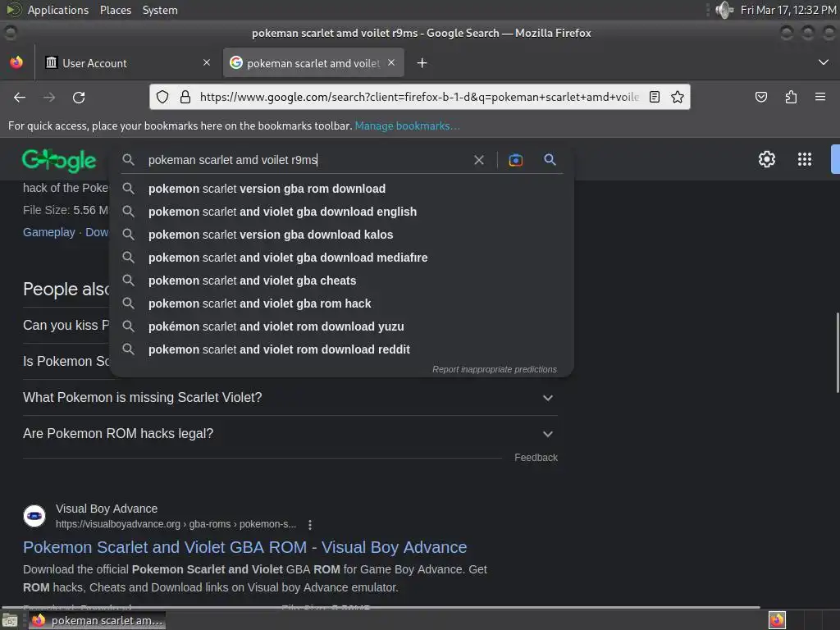
Task: Choose suggestion ending 'rom download reddit'
Action: (x=342, y=349)
